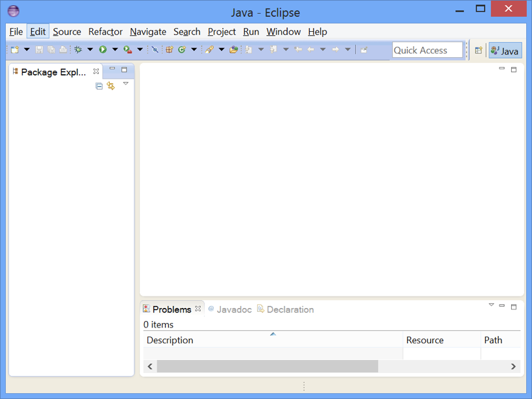The height and width of the screenshot is (399, 532).
Task: Expand the Search dropdown arrow
Action: (222, 49)
